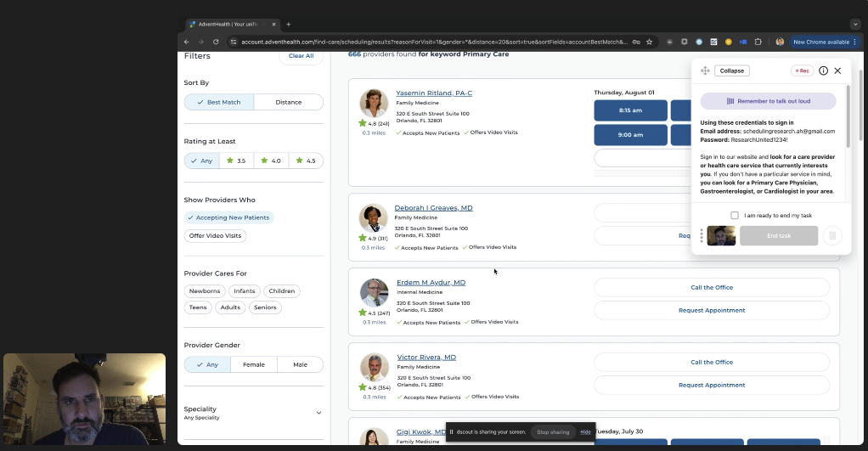Click the checklist extension icon in toolbar
The image size is (868, 451).
coord(713,42)
